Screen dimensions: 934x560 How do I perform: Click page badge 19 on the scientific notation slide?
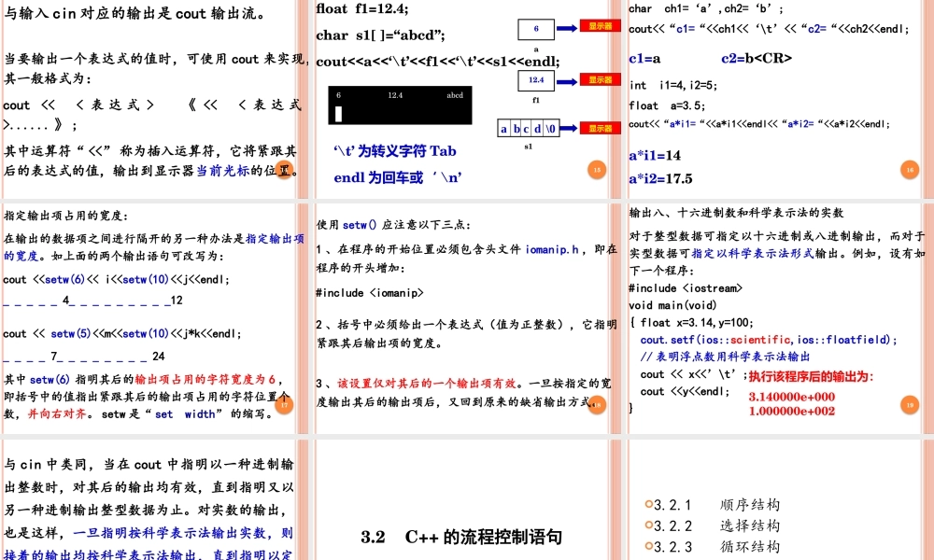click(908, 405)
